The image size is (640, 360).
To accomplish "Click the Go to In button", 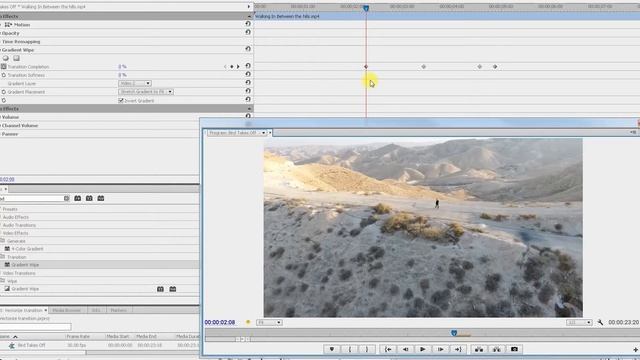I will coord(388,349).
